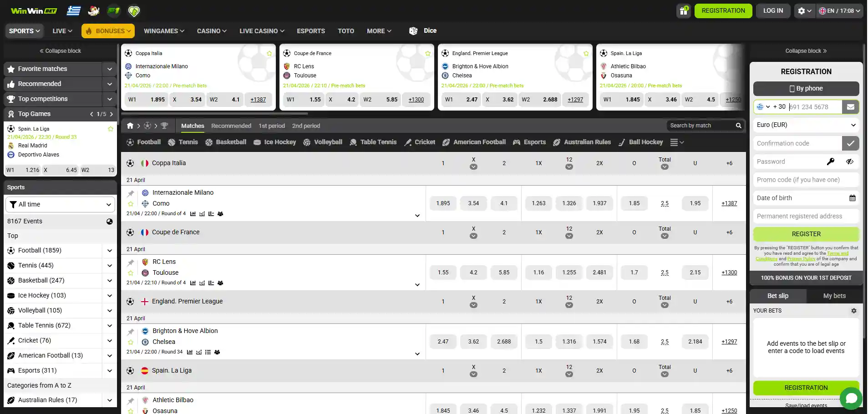Open the Privacy Policy link
The width and height of the screenshot is (868, 414).
pos(801,259)
